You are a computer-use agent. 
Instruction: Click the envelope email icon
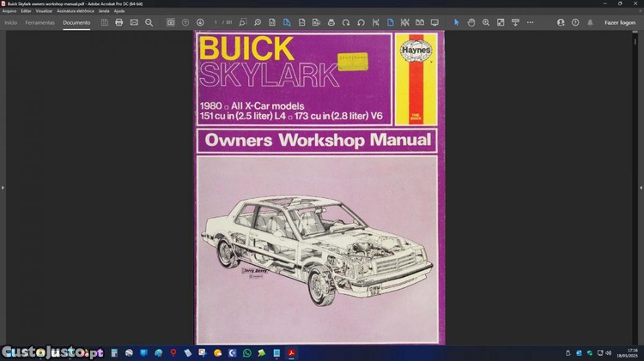click(x=134, y=22)
